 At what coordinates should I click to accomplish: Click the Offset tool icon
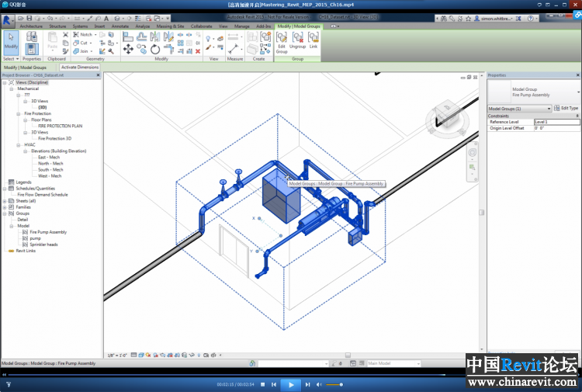click(x=141, y=36)
